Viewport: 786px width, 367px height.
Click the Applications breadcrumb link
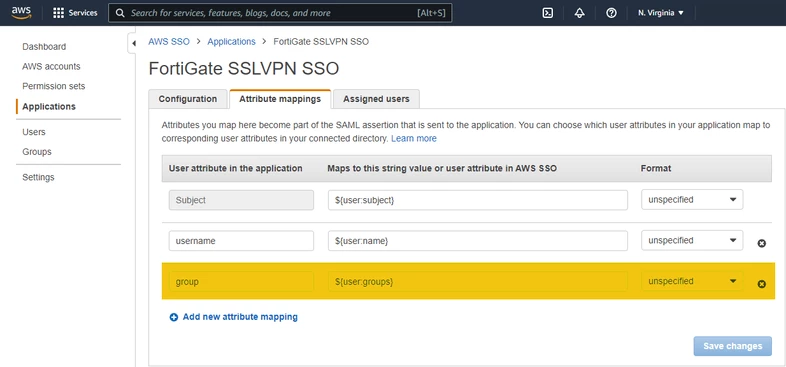click(x=232, y=42)
